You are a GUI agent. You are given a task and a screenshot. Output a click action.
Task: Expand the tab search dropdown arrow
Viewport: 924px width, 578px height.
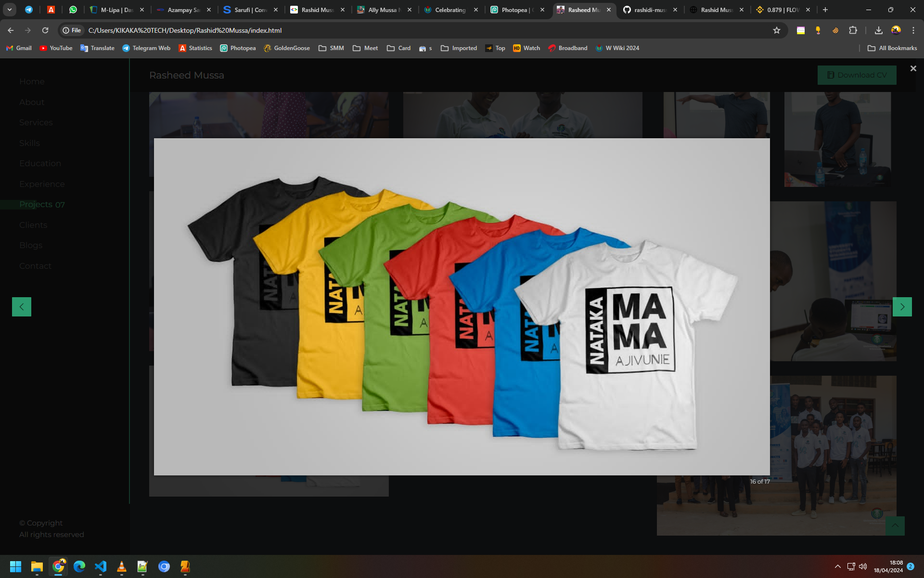(x=9, y=10)
